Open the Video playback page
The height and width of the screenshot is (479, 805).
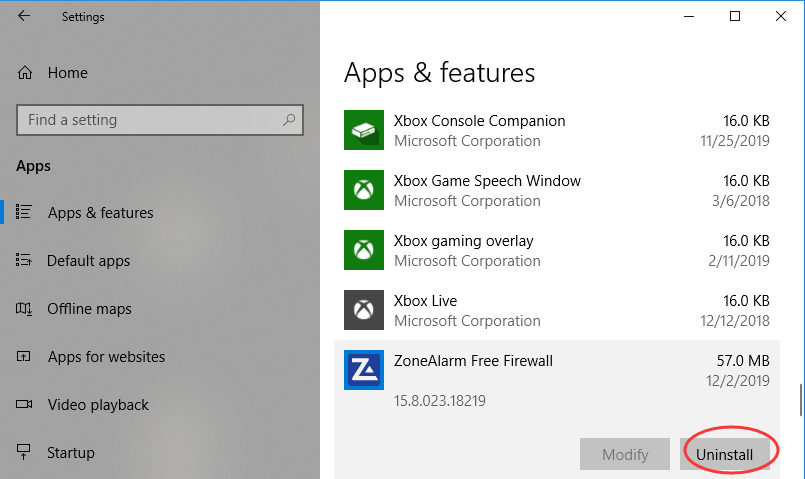pos(98,405)
